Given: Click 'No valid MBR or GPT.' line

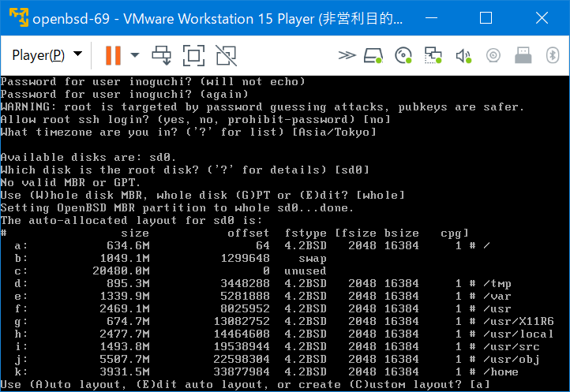Looking at the screenshot, I should click(70, 182).
